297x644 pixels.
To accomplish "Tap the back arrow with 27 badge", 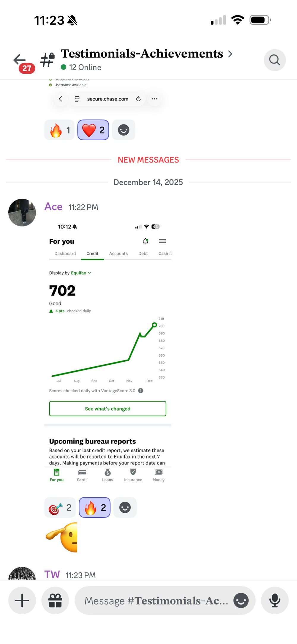I will 24,63.
